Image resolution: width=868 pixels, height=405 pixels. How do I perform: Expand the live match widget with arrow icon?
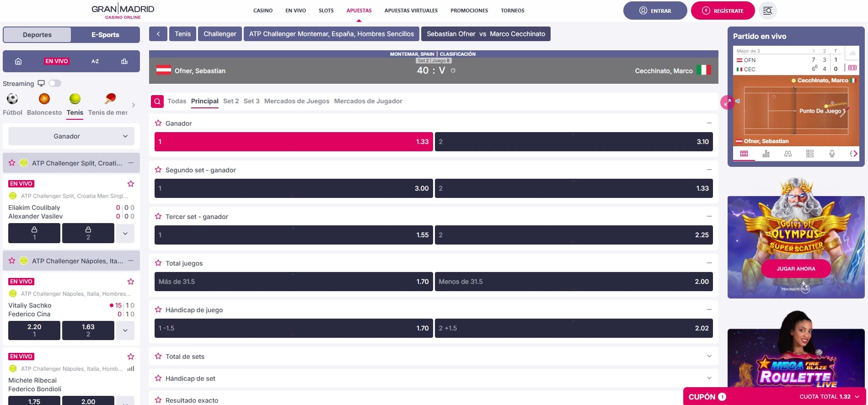727,102
